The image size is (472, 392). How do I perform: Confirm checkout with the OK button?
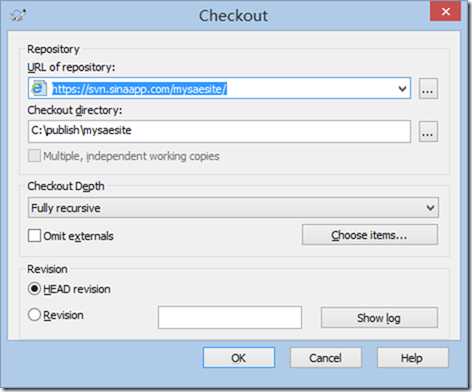(239, 358)
